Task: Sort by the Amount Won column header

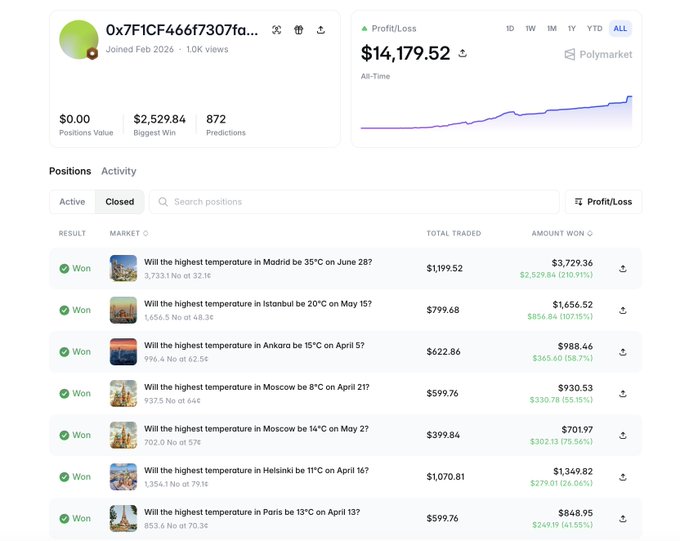Action: point(562,233)
